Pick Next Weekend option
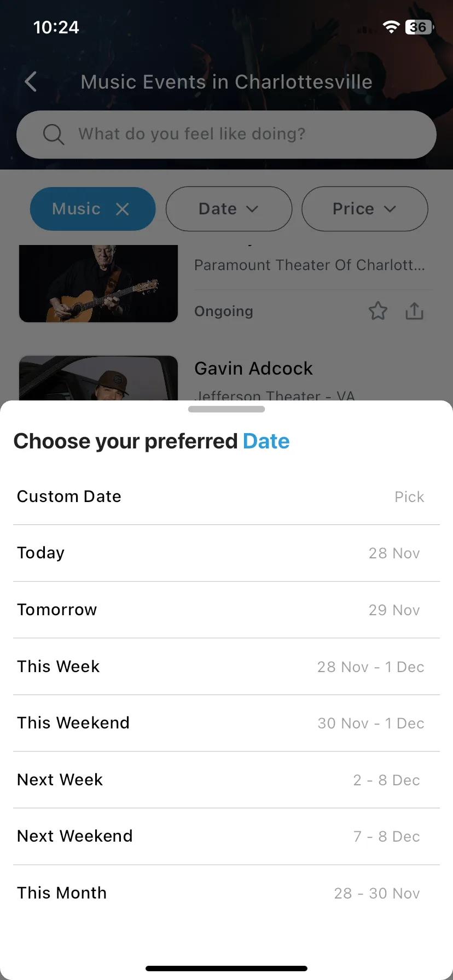The height and width of the screenshot is (980, 453). coord(226,836)
